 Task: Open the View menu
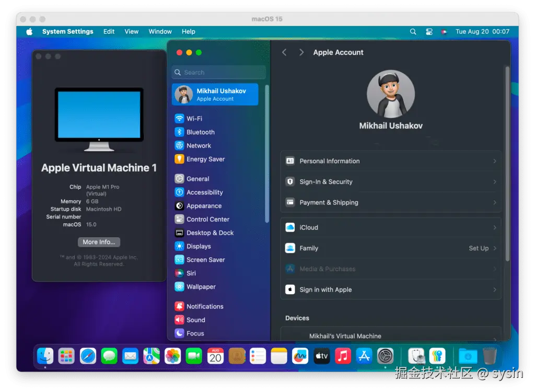click(131, 31)
